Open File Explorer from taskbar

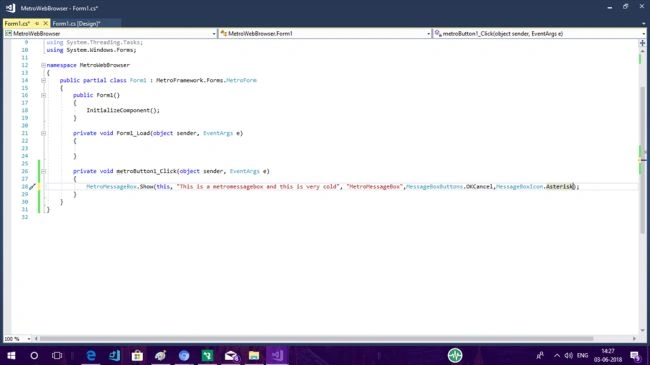(x=254, y=355)
